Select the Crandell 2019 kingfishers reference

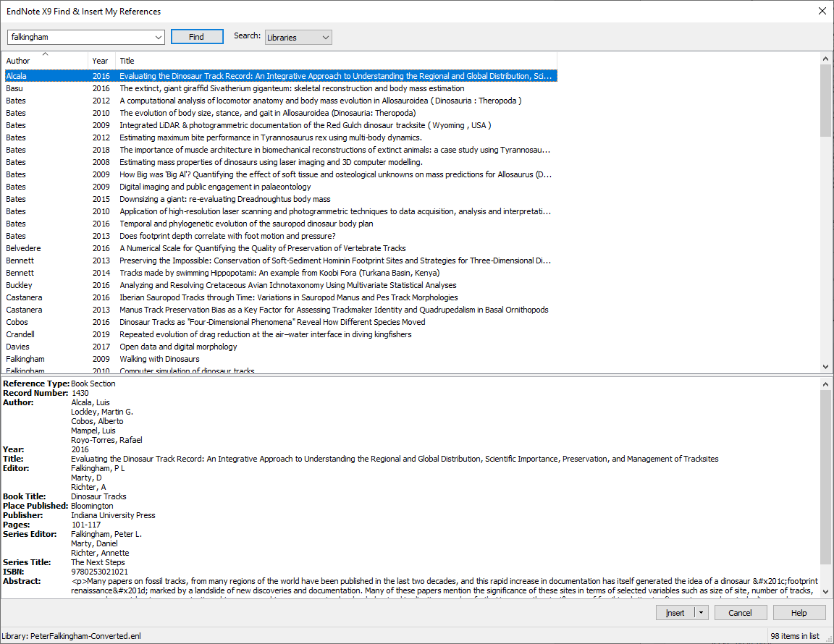tap(217, 334)
